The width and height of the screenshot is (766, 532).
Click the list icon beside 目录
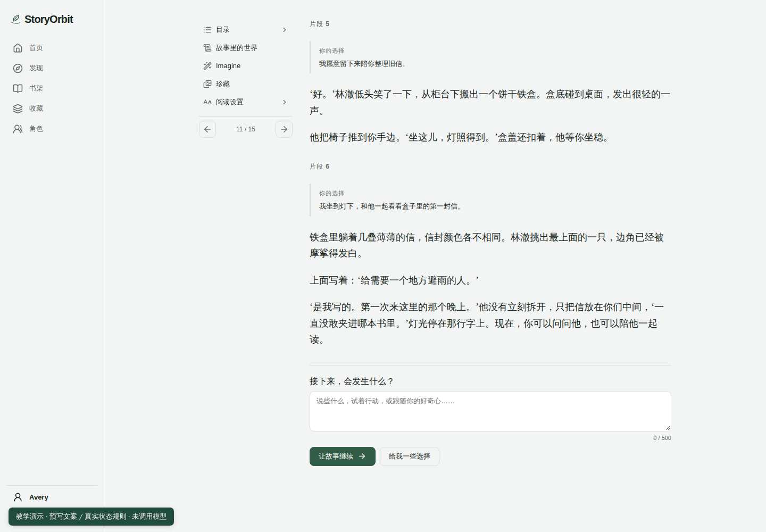click(207, 30)
